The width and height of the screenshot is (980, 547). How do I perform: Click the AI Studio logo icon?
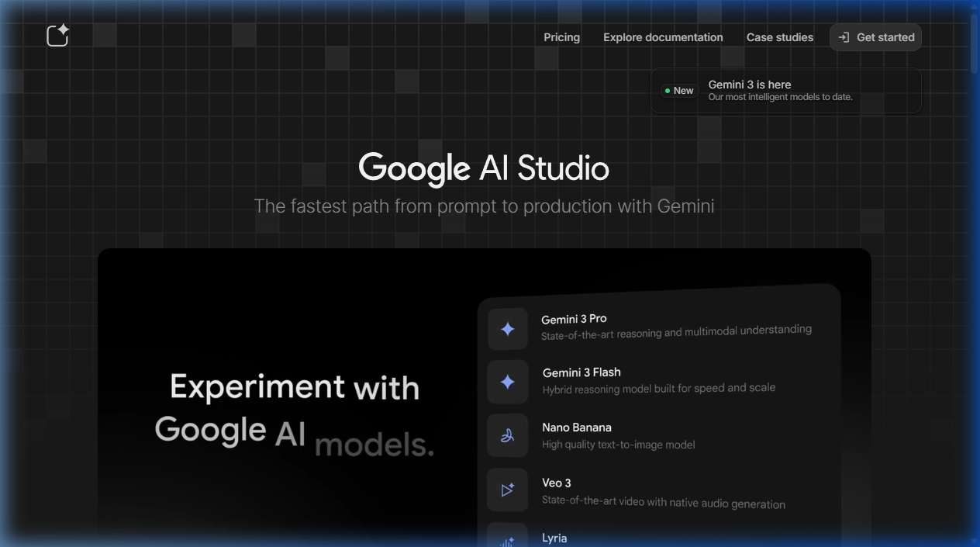[58, 36]
